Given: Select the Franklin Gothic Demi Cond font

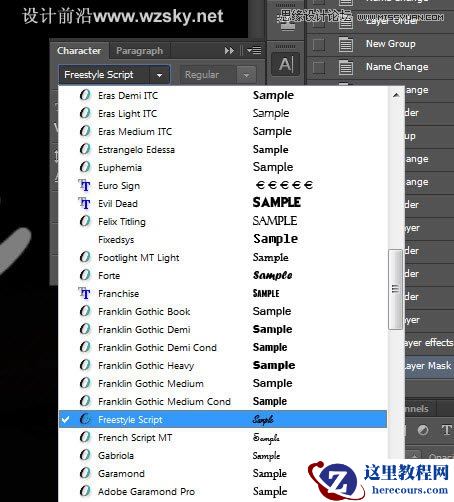Looking at the screenshot, I should pos(223,347).
